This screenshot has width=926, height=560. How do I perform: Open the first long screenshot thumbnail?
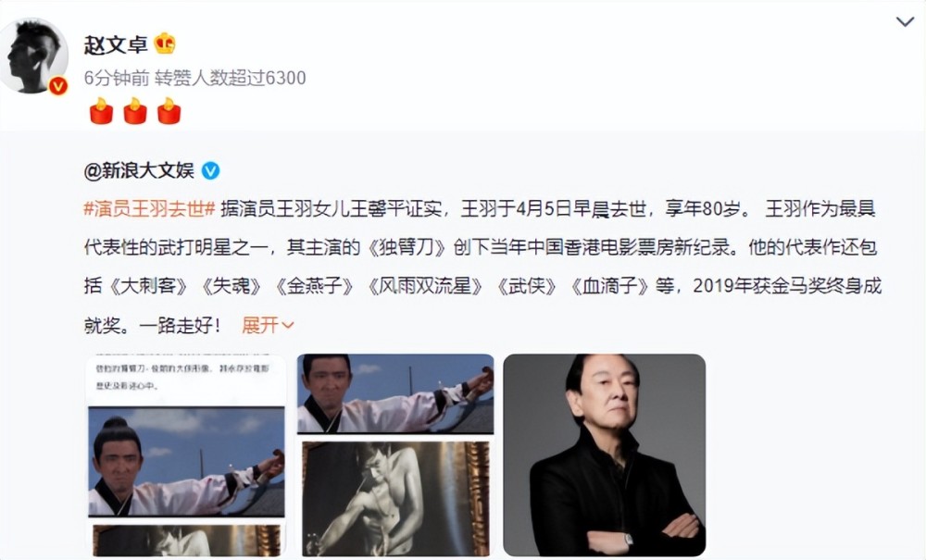pos(187,455)
